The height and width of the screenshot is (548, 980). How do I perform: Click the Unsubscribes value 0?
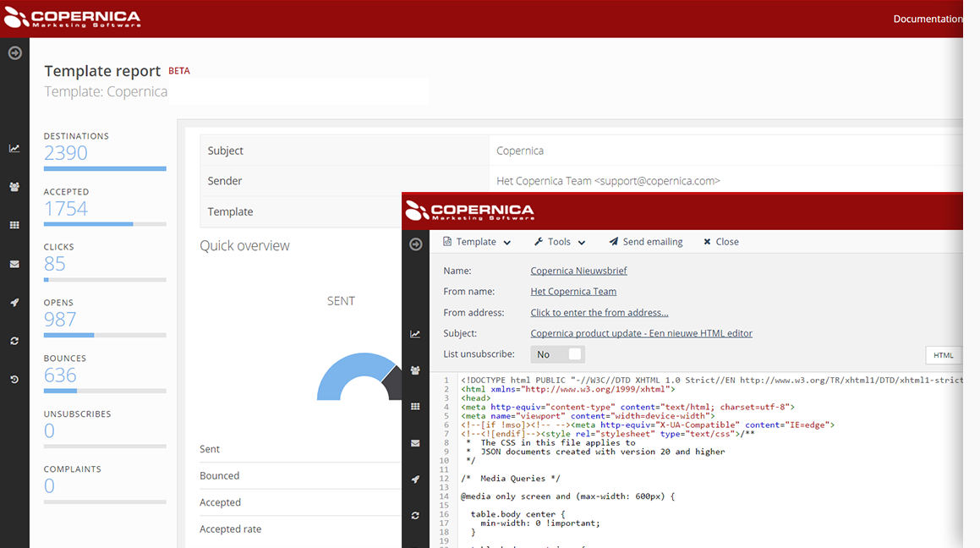click(x=49, y=430)
